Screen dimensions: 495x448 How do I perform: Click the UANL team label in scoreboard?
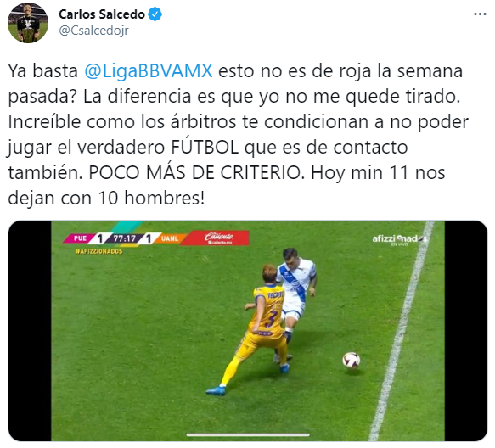pos(170,238)
